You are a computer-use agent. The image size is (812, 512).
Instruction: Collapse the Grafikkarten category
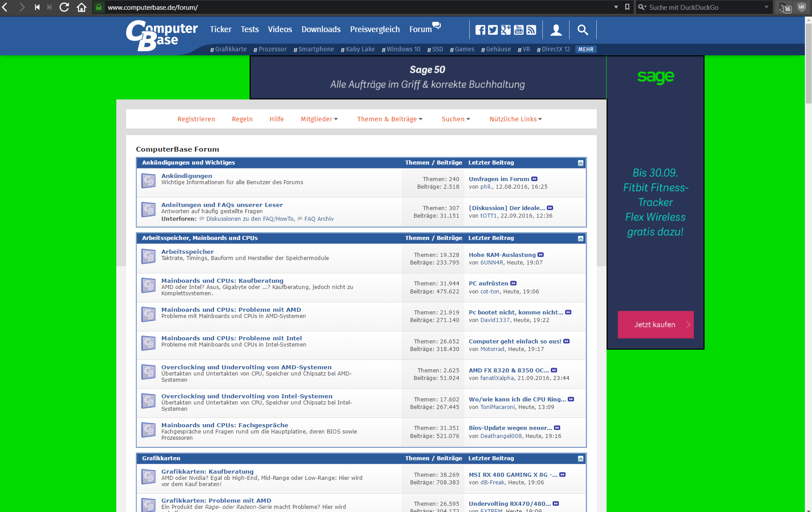(580, 458)
